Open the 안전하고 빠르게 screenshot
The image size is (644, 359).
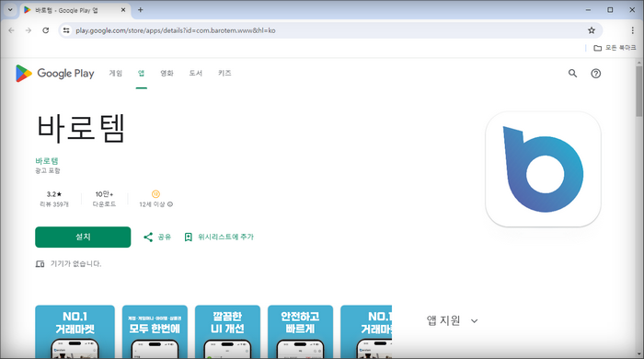[300, 332]
